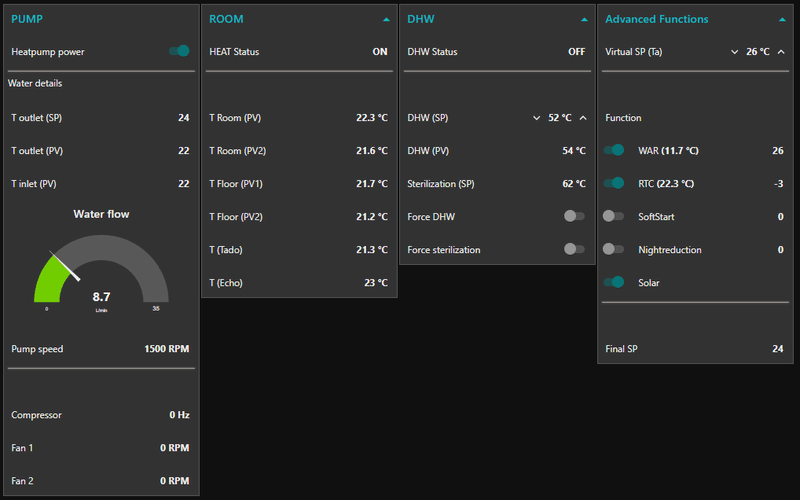Click the 52 °C DHW setpoint value
The image size is (800, 500).
click(560, 118)
